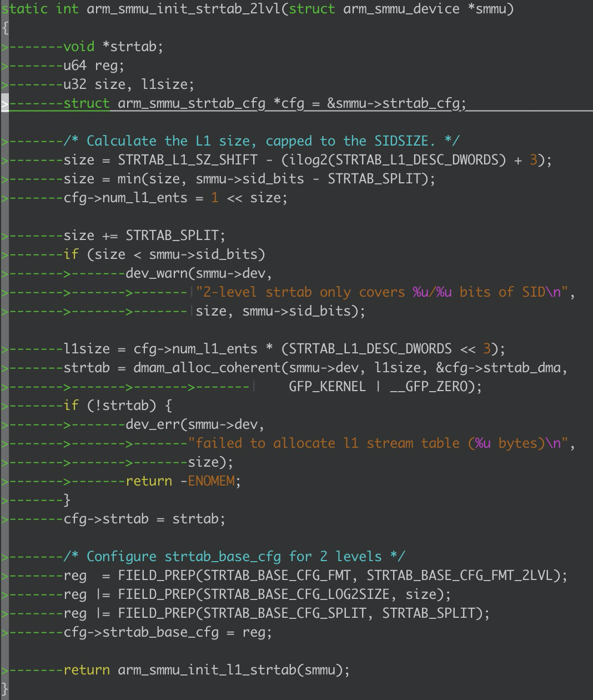Click 'dmam_alloc_coherent' function call
The image size is (593, 700).
[207, 368]
